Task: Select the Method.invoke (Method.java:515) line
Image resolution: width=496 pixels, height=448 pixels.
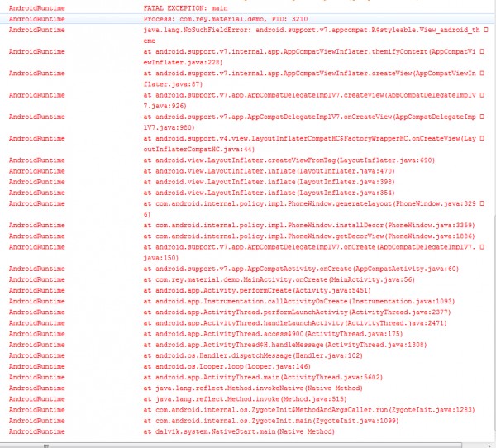Action: pyautogui.click(x=246, y=399)
